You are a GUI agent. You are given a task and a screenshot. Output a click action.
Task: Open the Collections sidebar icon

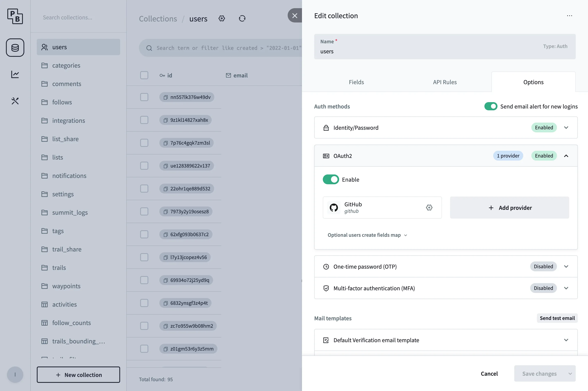(x=15, y=47)
